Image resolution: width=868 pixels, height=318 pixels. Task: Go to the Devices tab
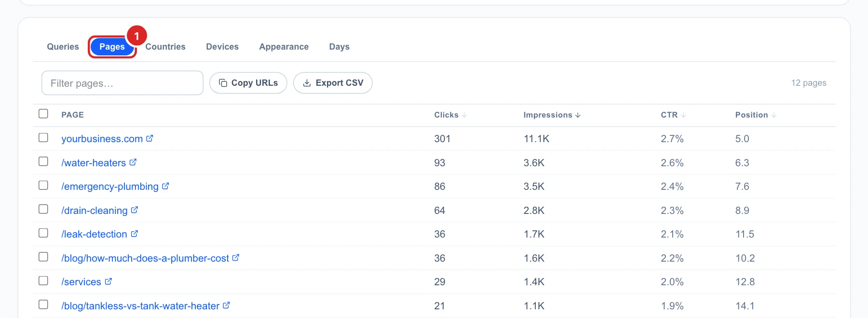pyautogui.click(x=222, y=47)
